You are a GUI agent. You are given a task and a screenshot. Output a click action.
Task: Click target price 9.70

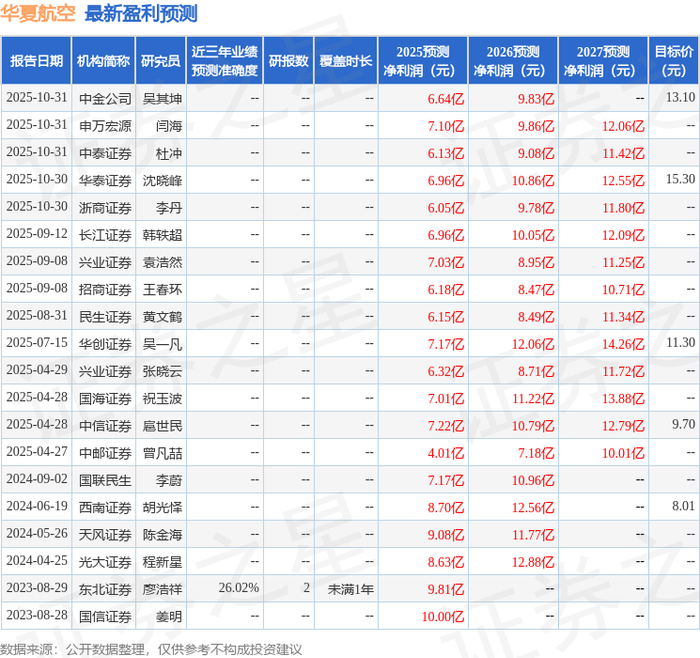[x=683, y=424]
